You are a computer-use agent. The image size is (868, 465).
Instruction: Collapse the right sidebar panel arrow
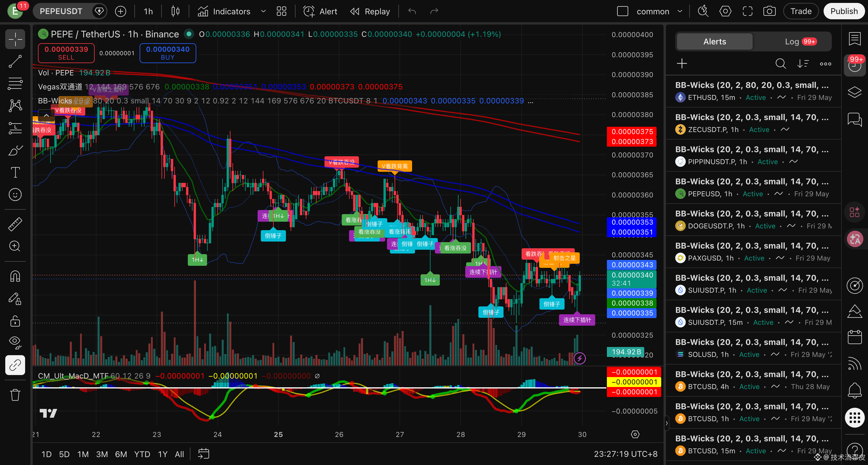pos(666,423)
